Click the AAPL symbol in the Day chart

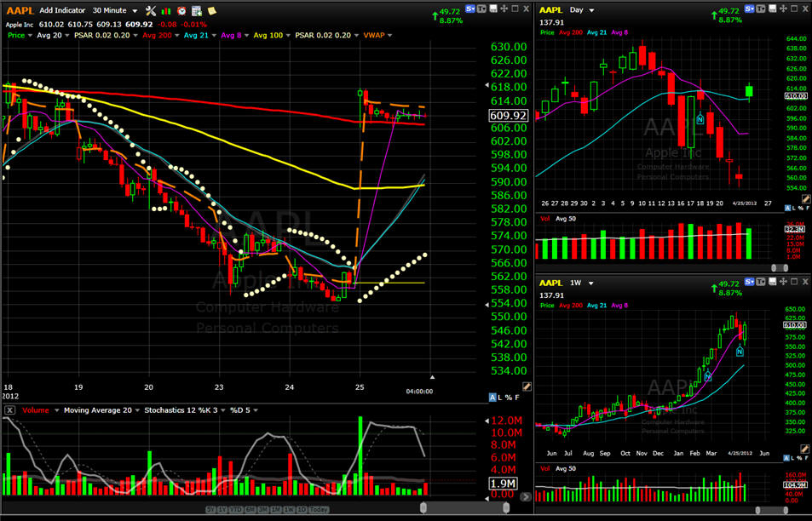click(551, 10)
